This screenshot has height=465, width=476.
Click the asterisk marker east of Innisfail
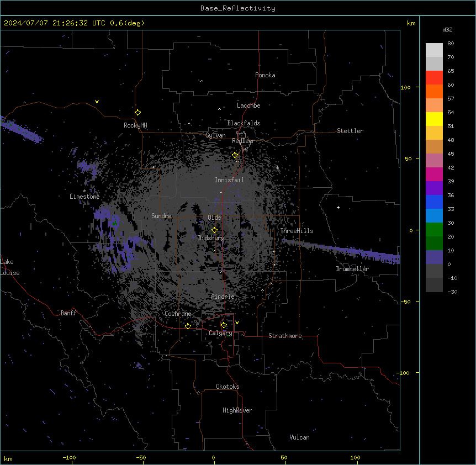[x=277, y=167]
